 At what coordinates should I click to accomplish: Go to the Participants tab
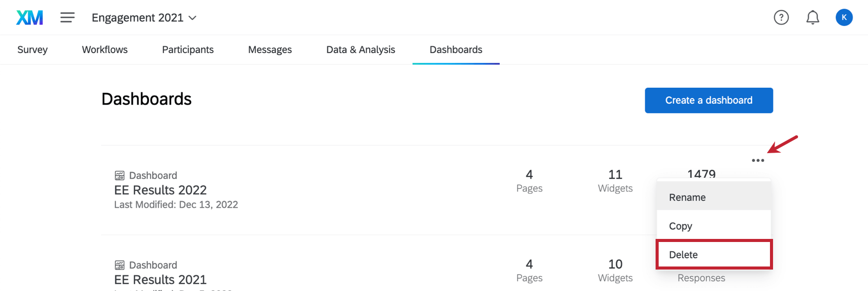(188, 50)
